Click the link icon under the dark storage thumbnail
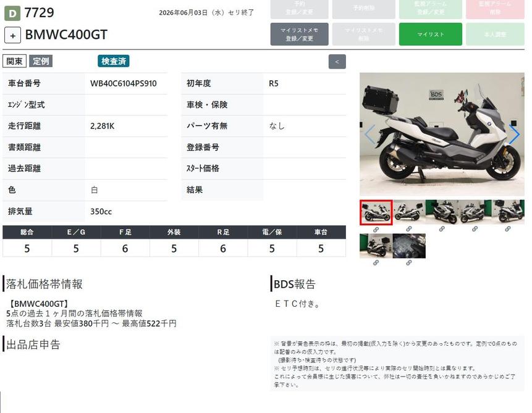 click(409, 262)
